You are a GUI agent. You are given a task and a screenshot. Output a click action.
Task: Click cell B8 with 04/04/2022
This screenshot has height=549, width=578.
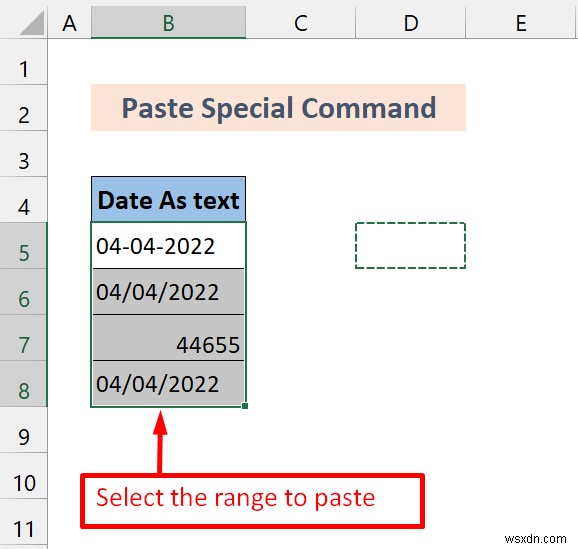168,384
